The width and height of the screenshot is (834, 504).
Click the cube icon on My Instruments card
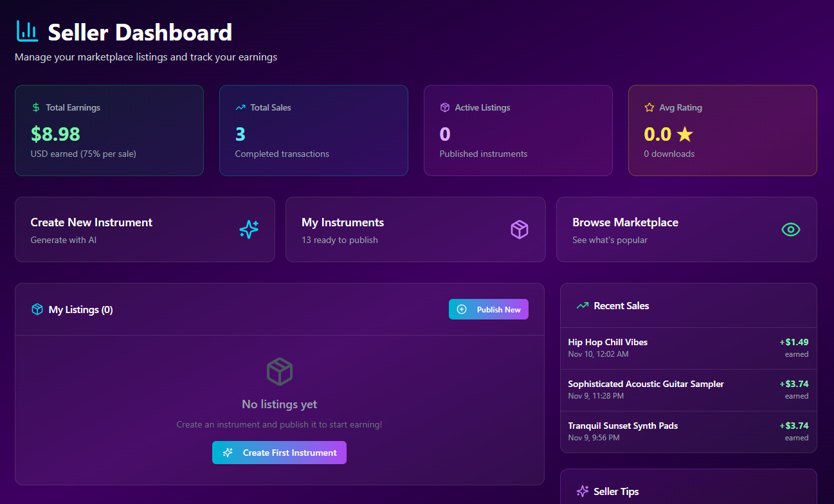pyautogui.click(x=520, y=230)
